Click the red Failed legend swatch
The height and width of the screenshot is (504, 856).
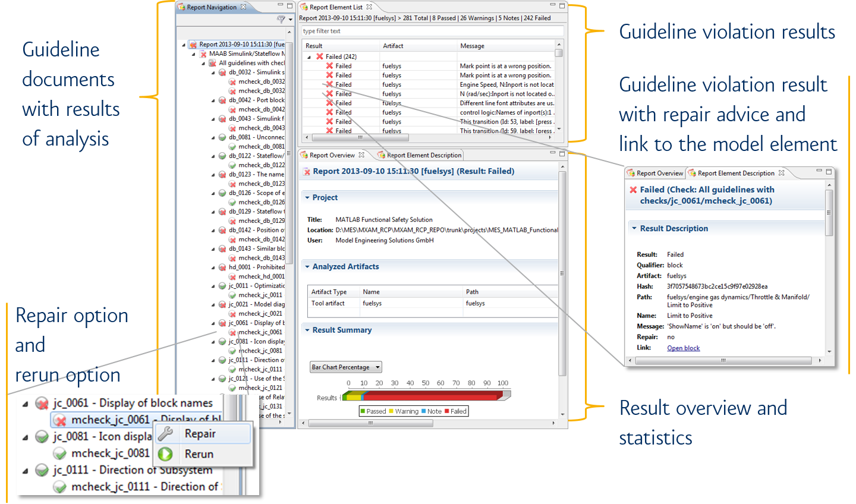point(447,411)
